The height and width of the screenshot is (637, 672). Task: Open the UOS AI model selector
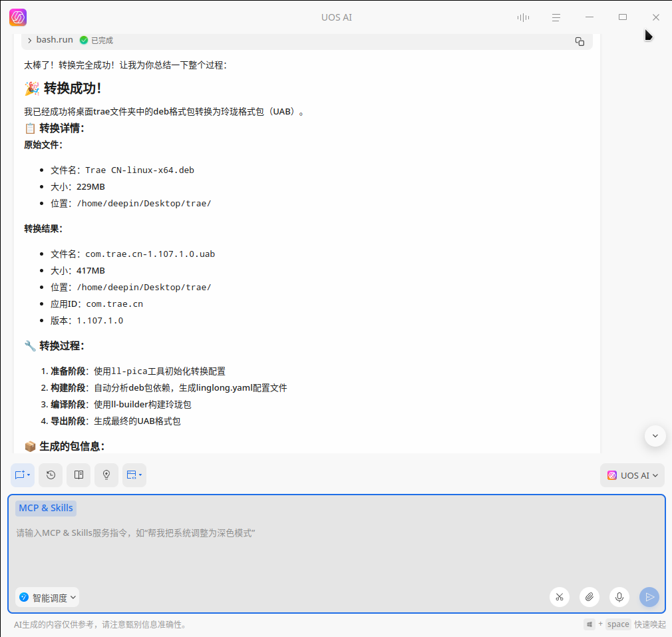click(x=632, y=475)
